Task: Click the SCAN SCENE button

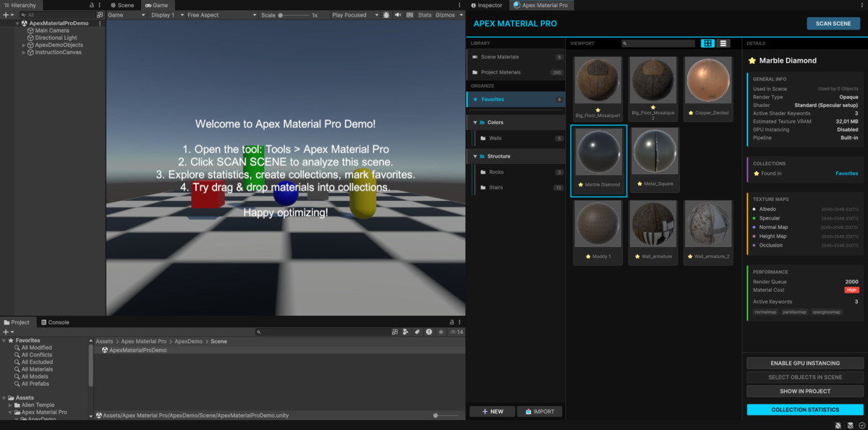Action: (x=833, y=23)
